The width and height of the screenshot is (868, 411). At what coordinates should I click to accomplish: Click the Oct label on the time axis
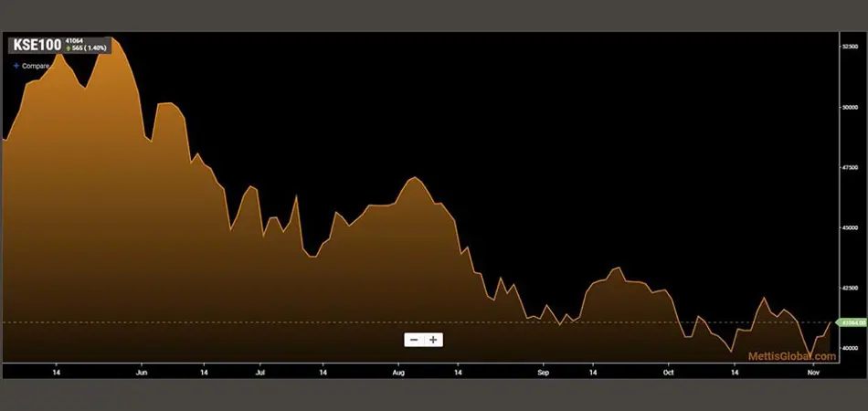668,373
